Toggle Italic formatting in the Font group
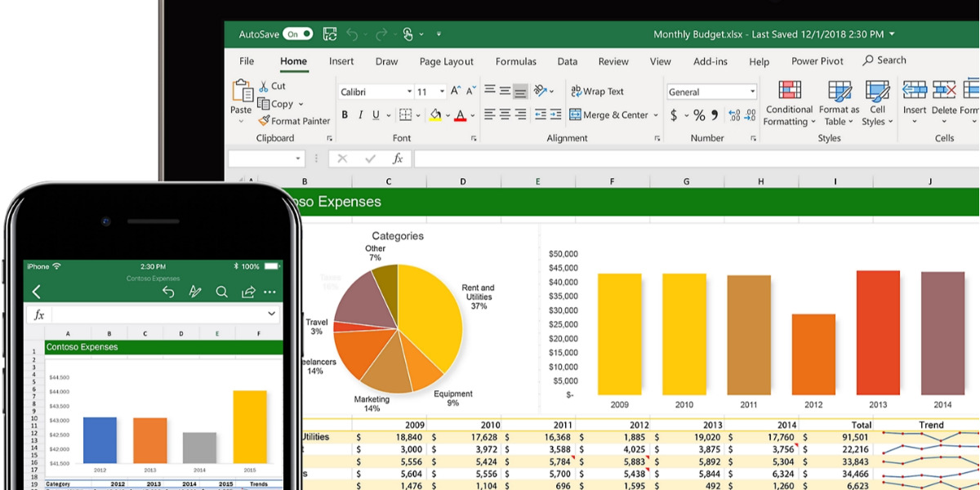This screenshot has height=490, width=980. (x=360, y=115)
